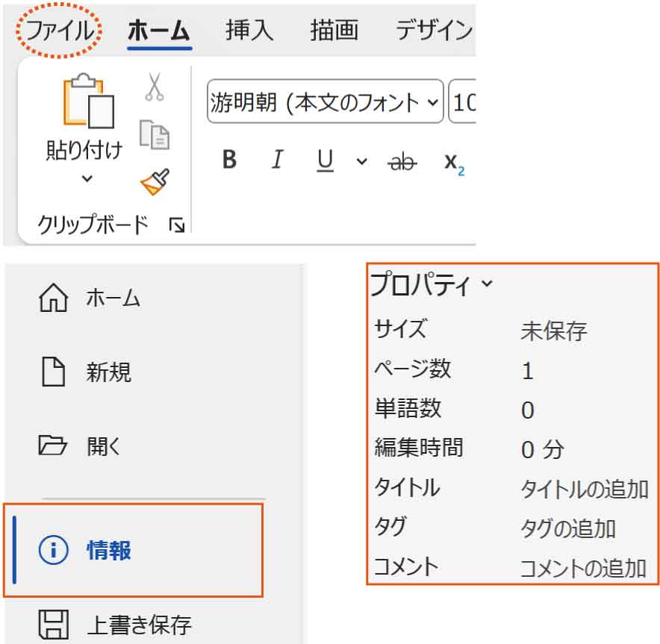The image size is (660, 644).
Task: Toggle Bold formatting
Action: (x=229, y=160)
